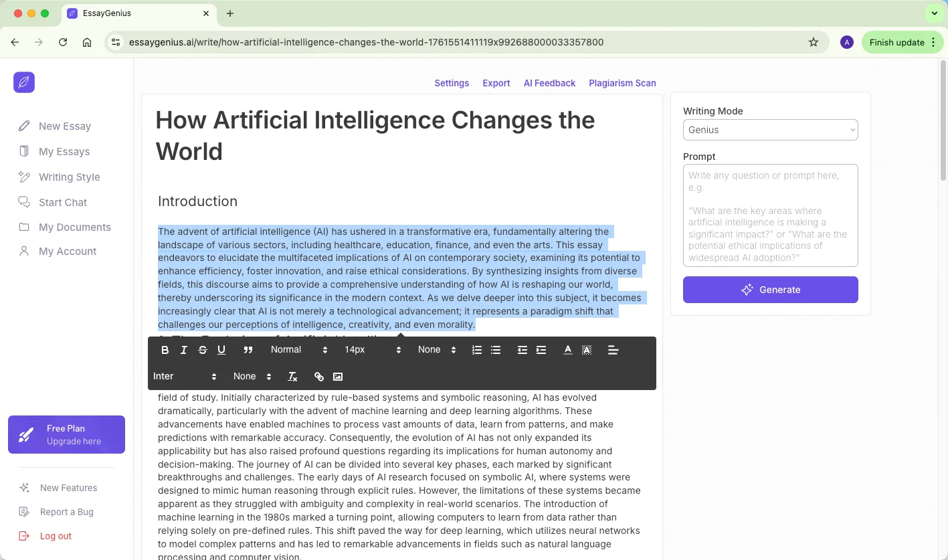Open the Writing Mode Genius dropdown
The height and width of the screenshot is (560, 948).
[x=770, y=130]
